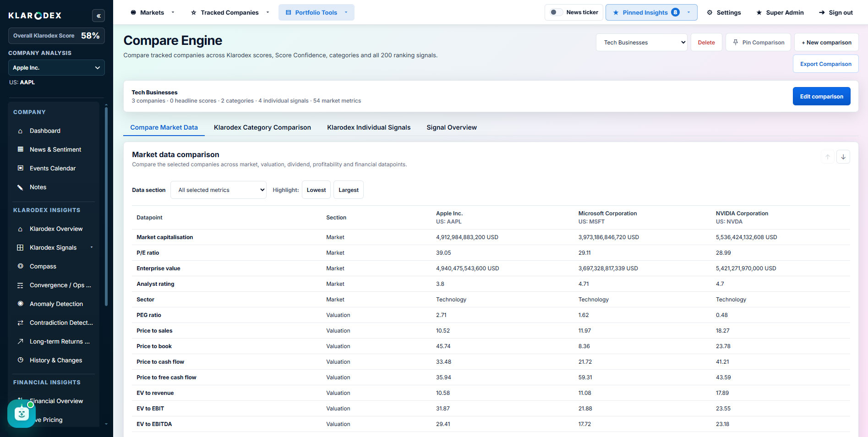
Task: Click the Klarodex Signals table icon
Action: pos(20,247)
